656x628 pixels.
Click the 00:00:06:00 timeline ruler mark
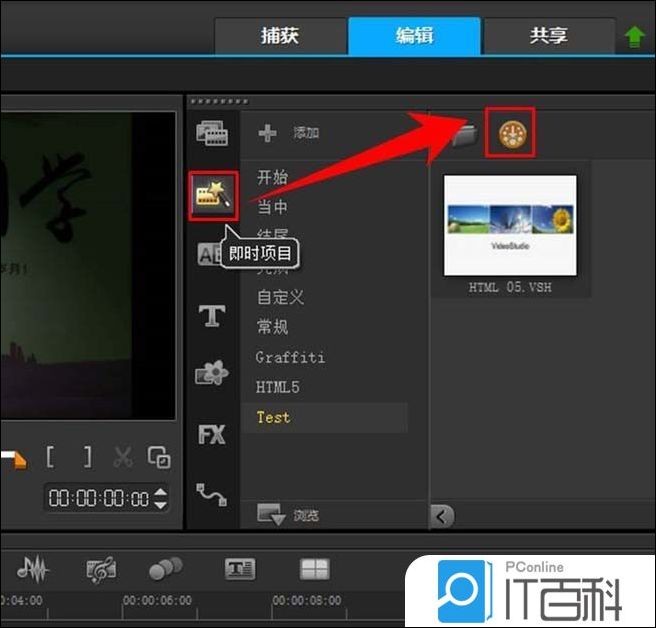157,600
